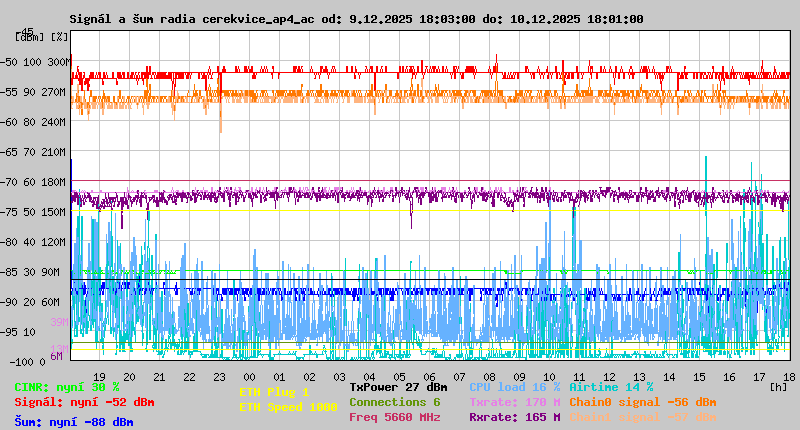Click the [dBm] axis unit label
The height and width of the screenshot is (430, 800).
point(30,37)
